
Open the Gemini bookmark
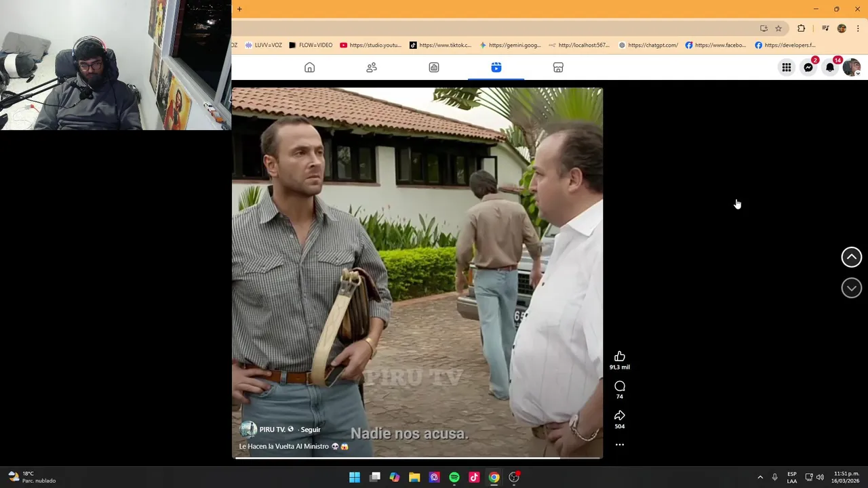[510, 45]
